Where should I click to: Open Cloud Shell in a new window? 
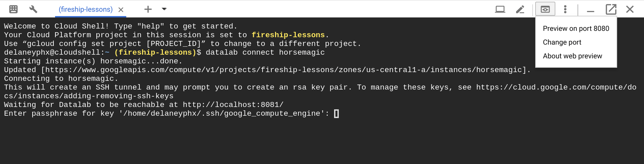(x=611, y=9)
